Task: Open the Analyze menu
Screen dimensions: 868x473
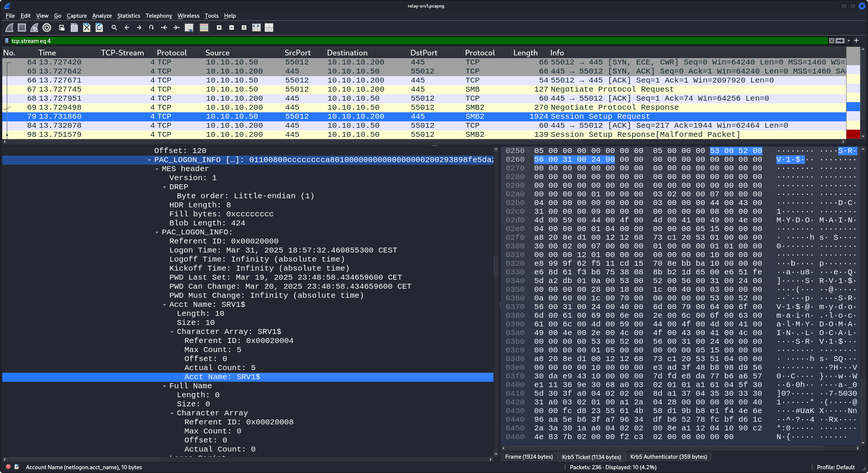Action: (102, 16)
